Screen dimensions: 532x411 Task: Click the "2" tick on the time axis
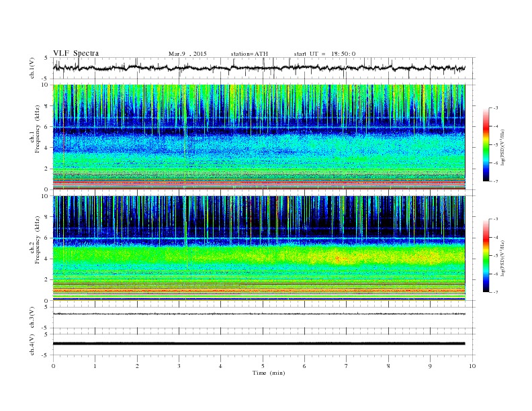point(137,366)
